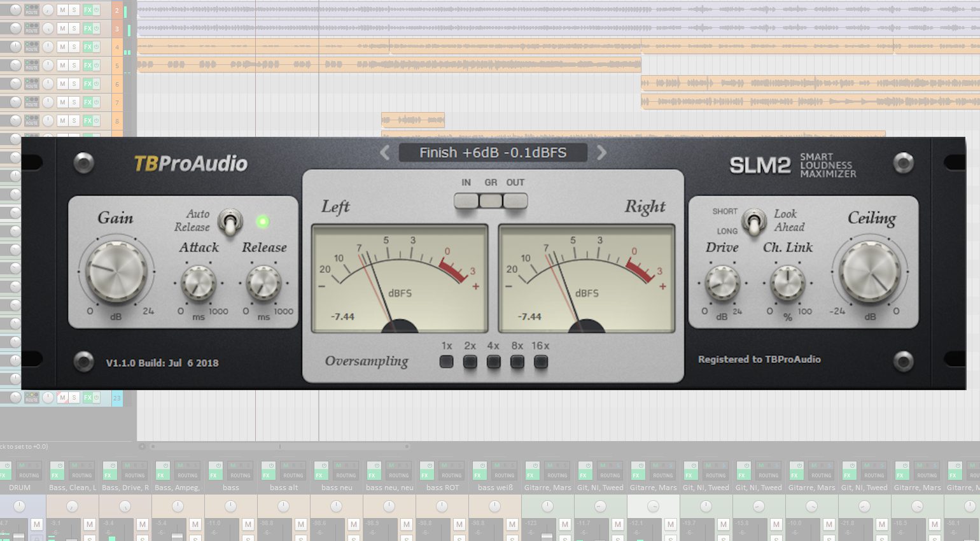The height and width of the screenshot is (541, 980).
Task: Select the short audio clip on track 8
Action: [x=412, y=120]
